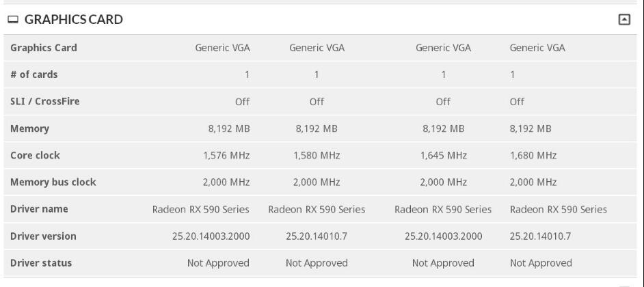Click the GRAPHICS CARD section heading
The height and width of the screenshot is (287, 644).
(x=73, y=20)
